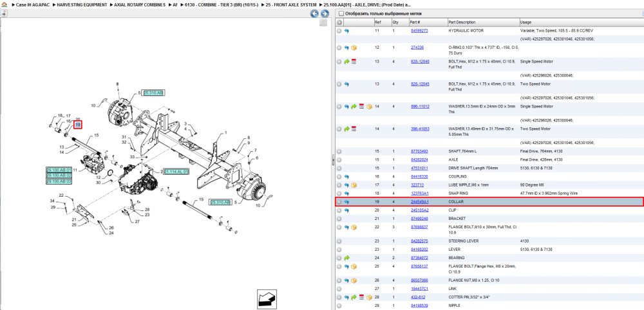The height and width of the screenshot is (310, 644).
Task: Open part number link 87703493
Action: point(419,151)
